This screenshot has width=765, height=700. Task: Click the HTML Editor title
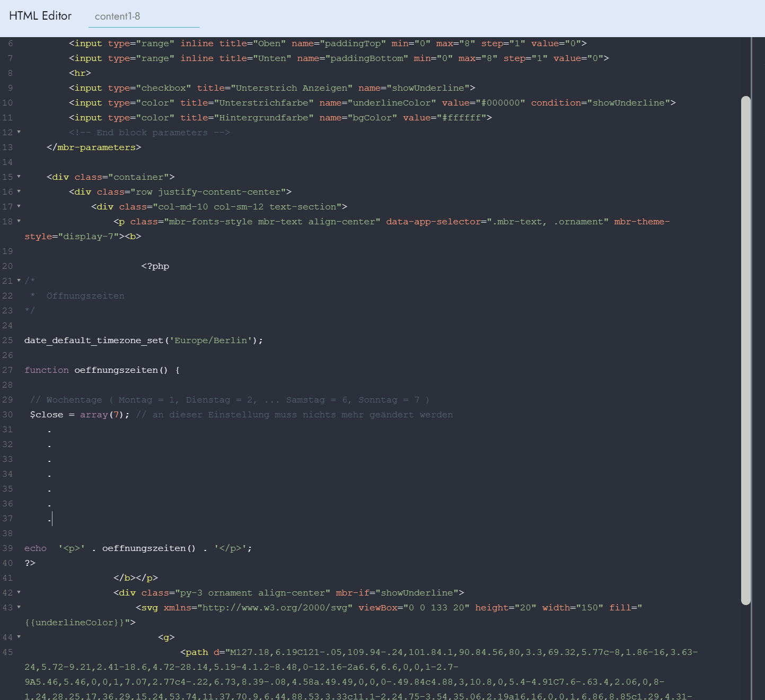(x=40, y=16)
